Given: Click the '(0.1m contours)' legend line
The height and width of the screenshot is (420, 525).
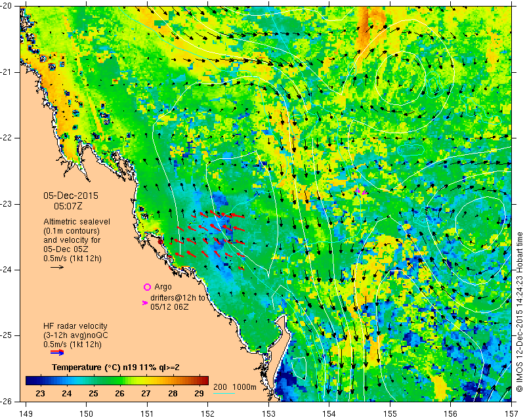Looking at the screenshot, I should (72, 231).
